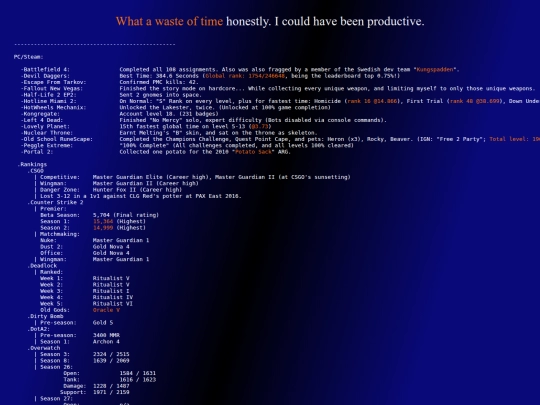Click the 'Nuke:' rank row
The image size is (540, 405).
(x=95, y=240)
